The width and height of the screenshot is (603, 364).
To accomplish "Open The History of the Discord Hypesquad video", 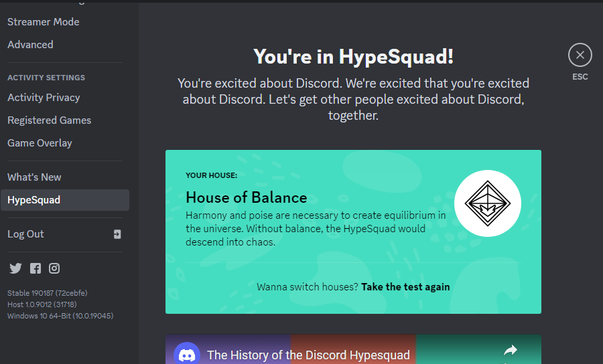I will tap(308, 355).
